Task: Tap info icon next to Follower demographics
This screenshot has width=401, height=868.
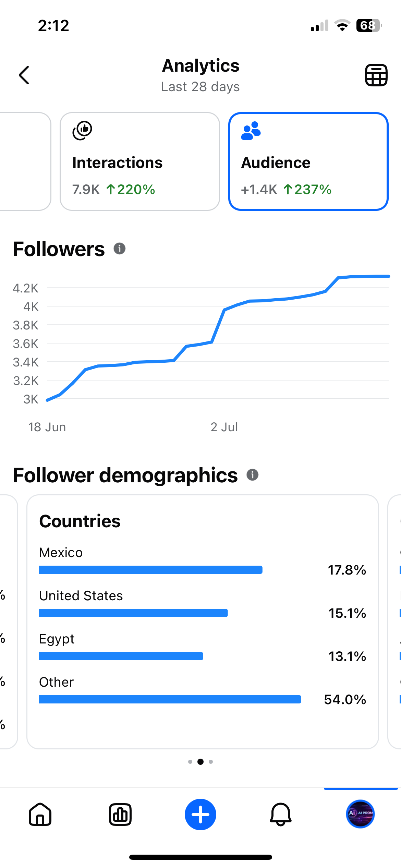Action: tap(253, 475)
